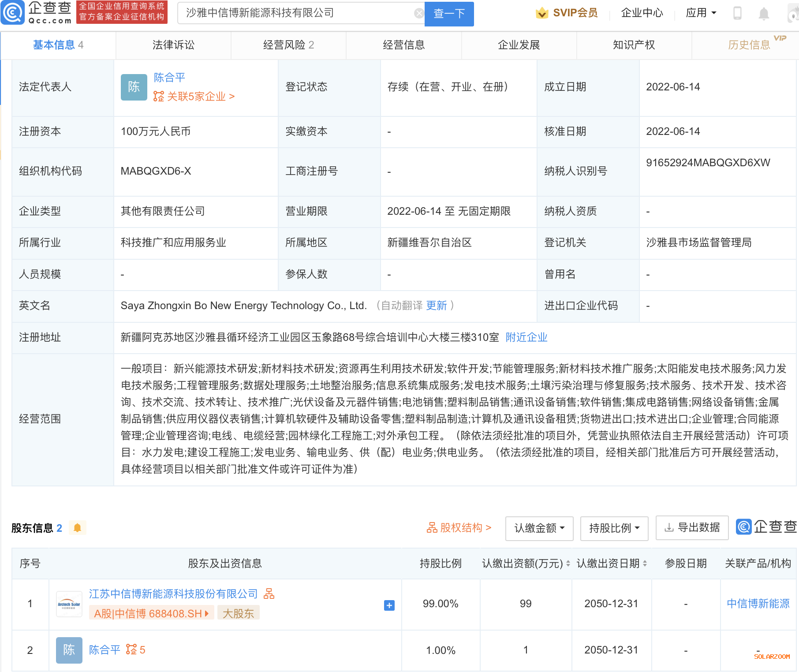
Task: Open the 认缴金额 dropdown
Action: 539,528
